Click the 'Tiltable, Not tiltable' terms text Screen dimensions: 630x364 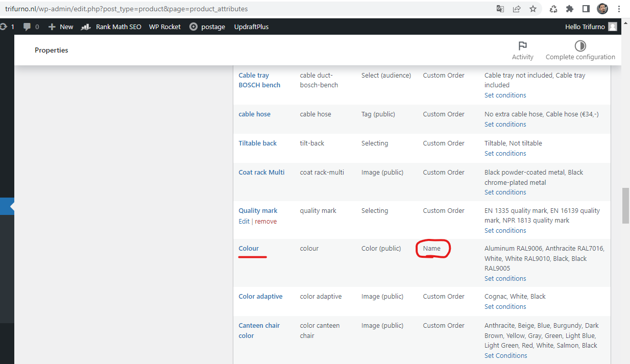coord(513,143)
